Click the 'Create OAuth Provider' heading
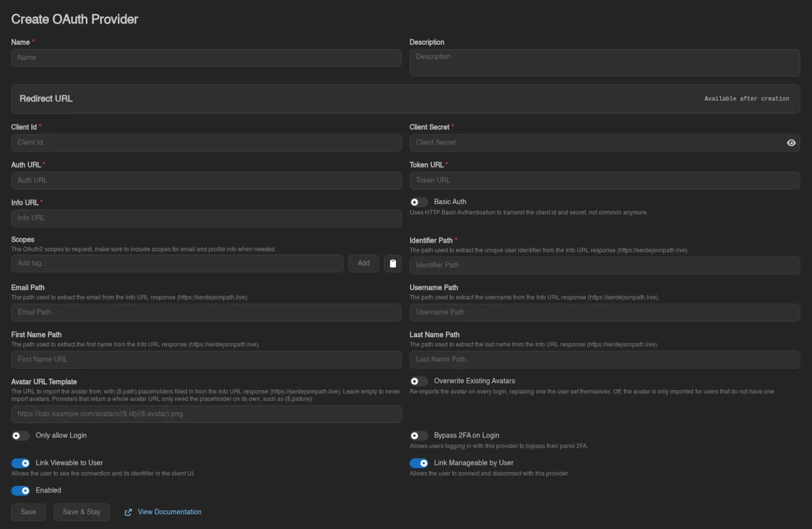Screen dimensions: 812x529 coord(75,19)
